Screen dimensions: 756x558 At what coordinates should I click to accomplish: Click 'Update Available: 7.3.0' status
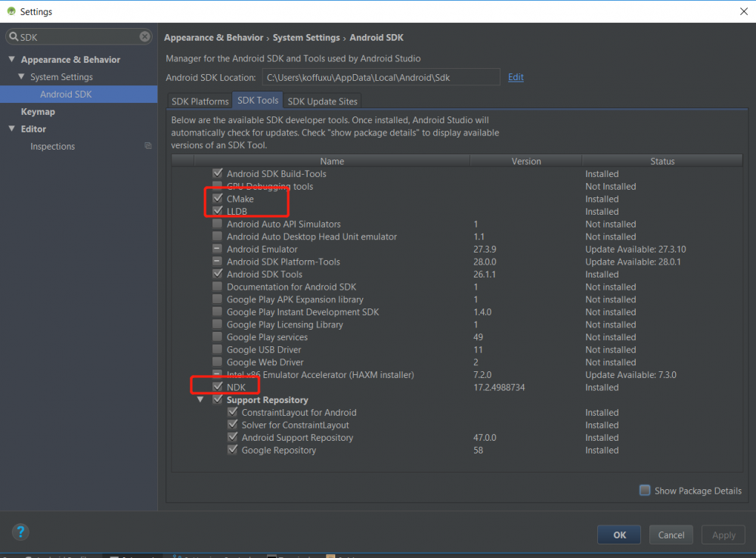631,375
